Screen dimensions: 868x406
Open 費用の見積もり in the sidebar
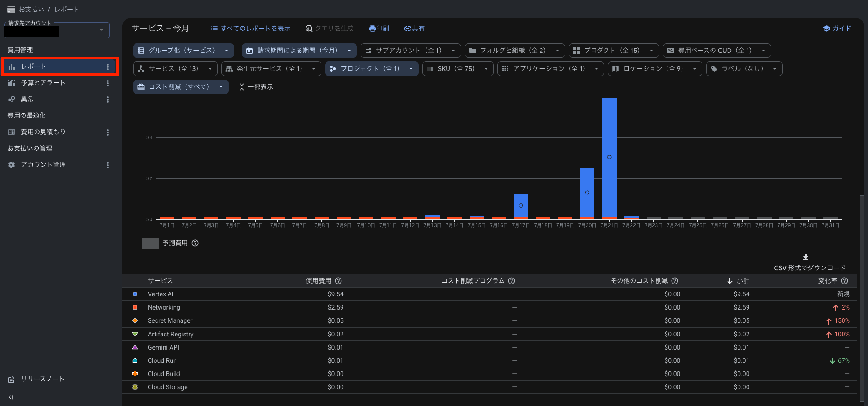[43, 132]
